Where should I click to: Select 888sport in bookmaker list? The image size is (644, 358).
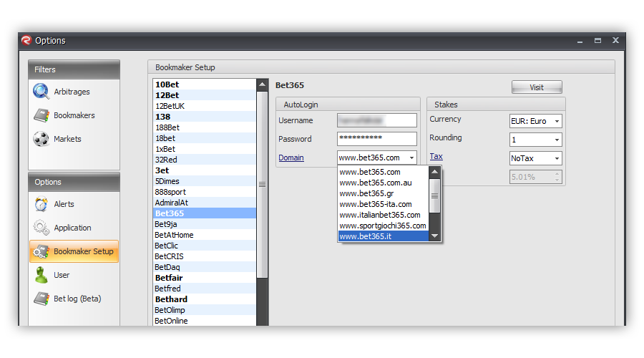point(205,192)
